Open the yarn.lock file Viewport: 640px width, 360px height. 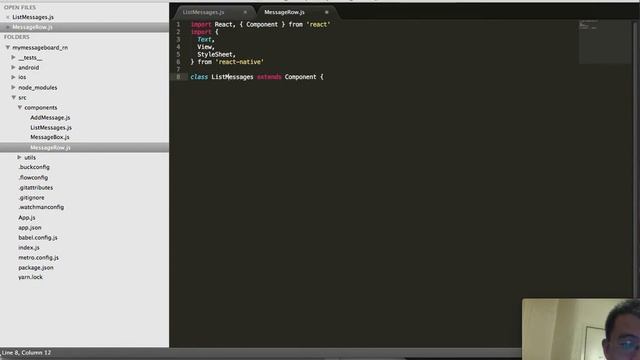(30, 277)
